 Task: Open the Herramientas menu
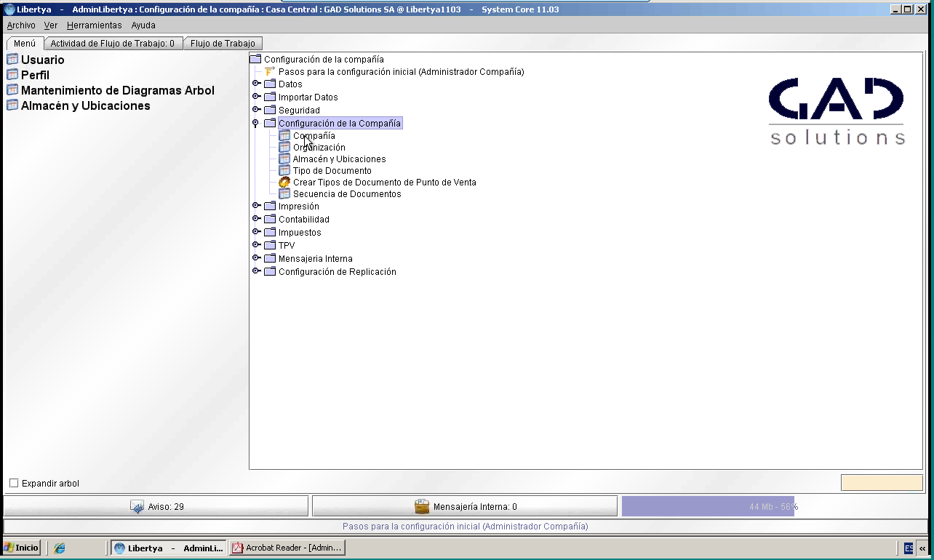pos(95,25)
